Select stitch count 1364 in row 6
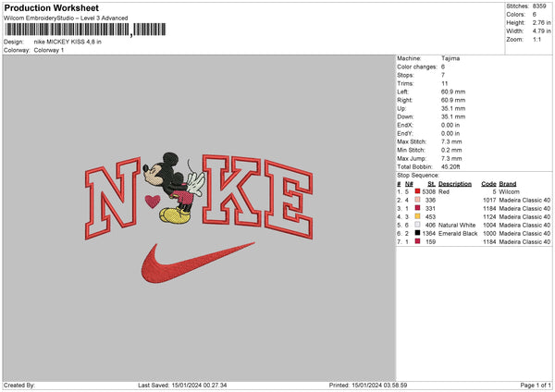Viewport: 555px width, 392px height. point(428,234)
